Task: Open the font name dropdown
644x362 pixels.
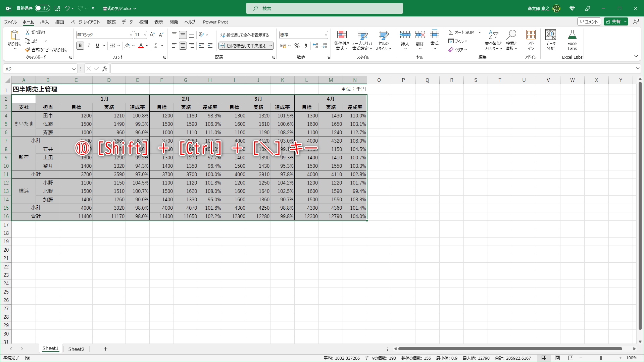Action: coord(131,35)
